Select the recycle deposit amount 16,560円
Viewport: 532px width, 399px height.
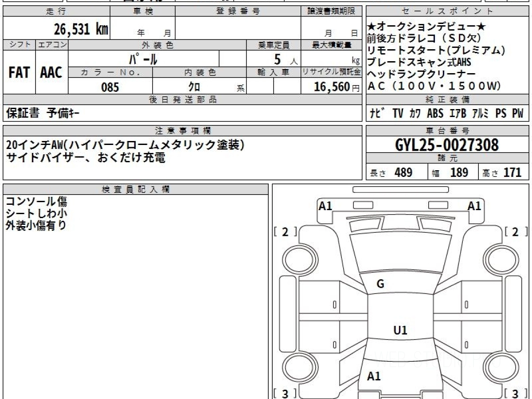coord(336,87)
